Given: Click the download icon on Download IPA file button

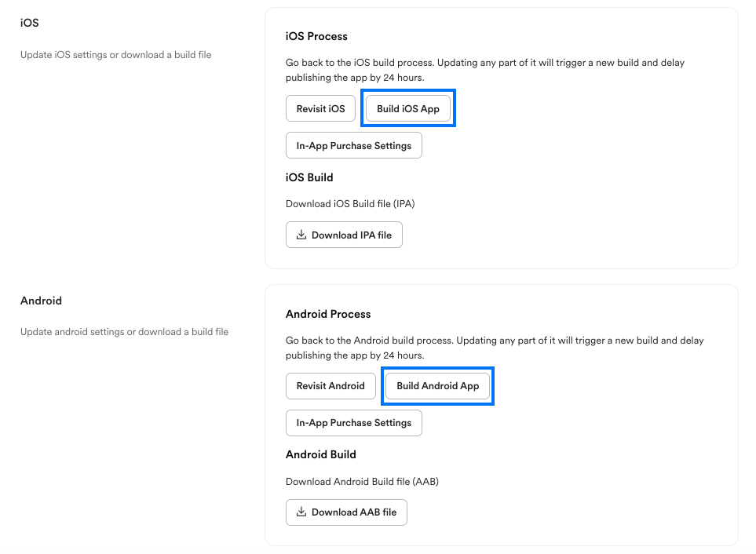Looking at the screenshot, I should click(301, 235).
